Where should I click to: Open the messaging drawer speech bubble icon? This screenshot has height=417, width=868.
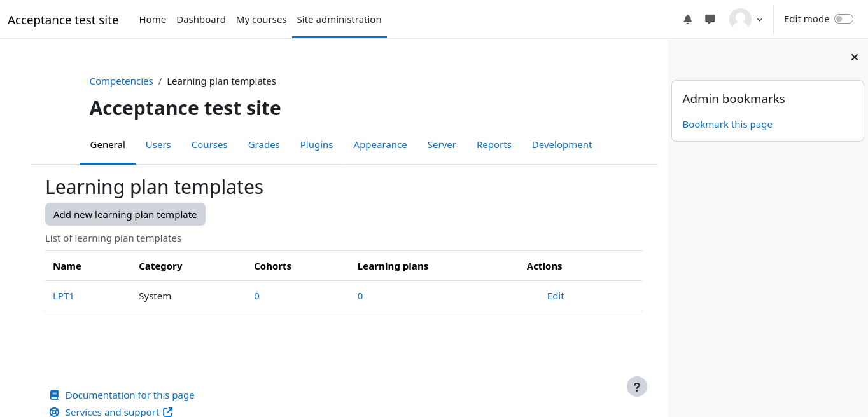click(710, 19)
